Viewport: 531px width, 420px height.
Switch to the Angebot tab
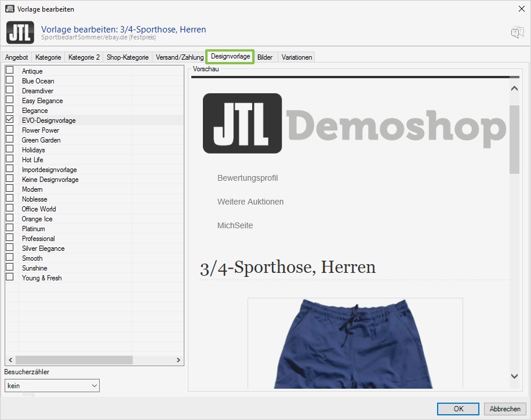(x=16, y=57)
